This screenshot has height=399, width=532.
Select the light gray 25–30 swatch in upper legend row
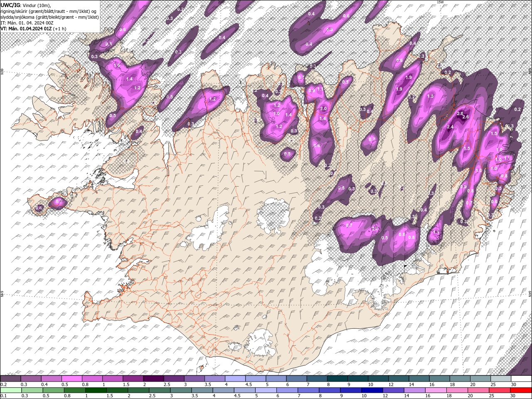coord(501,379)
